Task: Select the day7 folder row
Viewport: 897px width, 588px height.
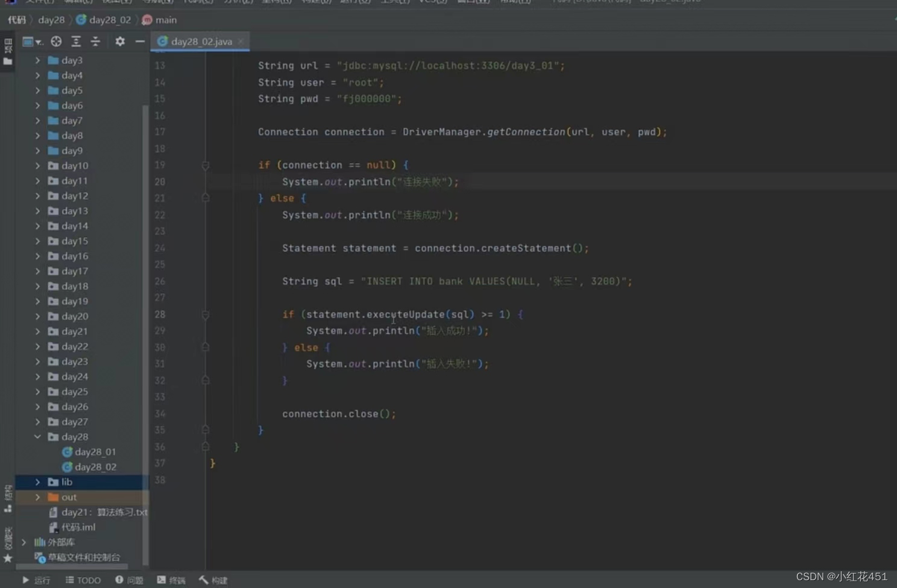Action: tap(81, 120)
